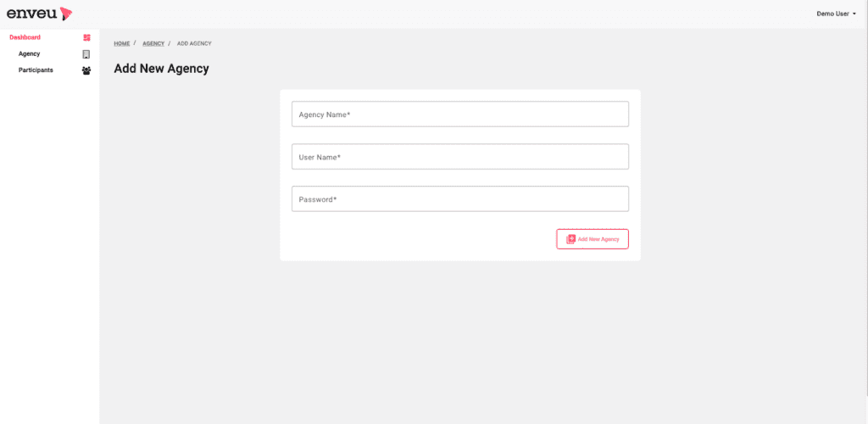The image size is (868, 424).
Task: Click the Participants group icon
Action: 86,71
